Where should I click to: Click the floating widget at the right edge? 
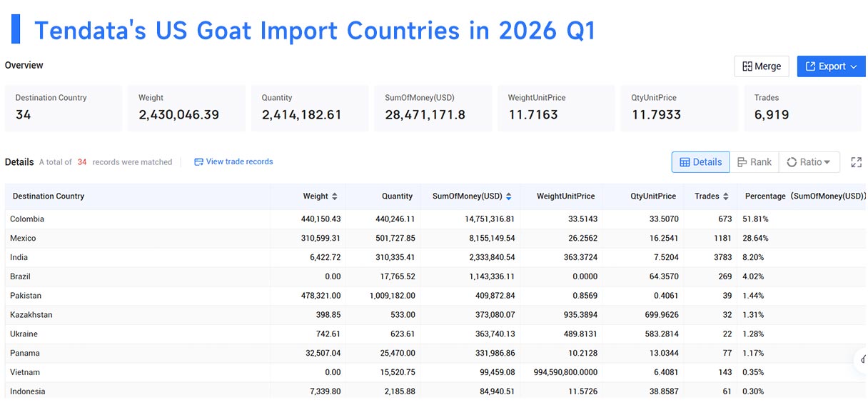pyautogui.click(x=862, y=361)
